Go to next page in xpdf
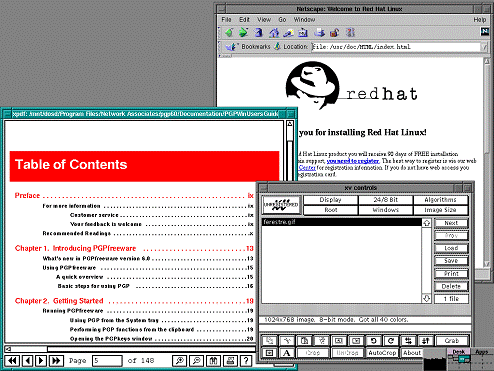The width and height of the screenshot is (494, 371). point(41,360)
